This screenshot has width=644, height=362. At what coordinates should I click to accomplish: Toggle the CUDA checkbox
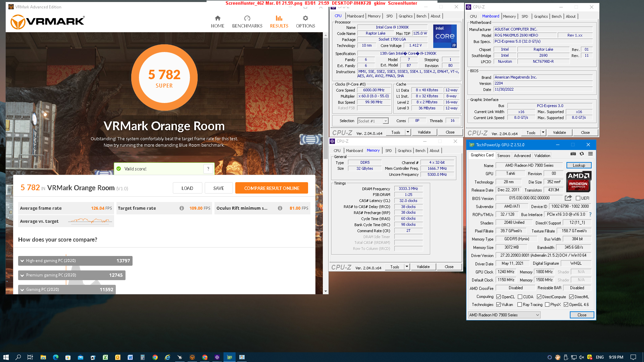point(520,297)
